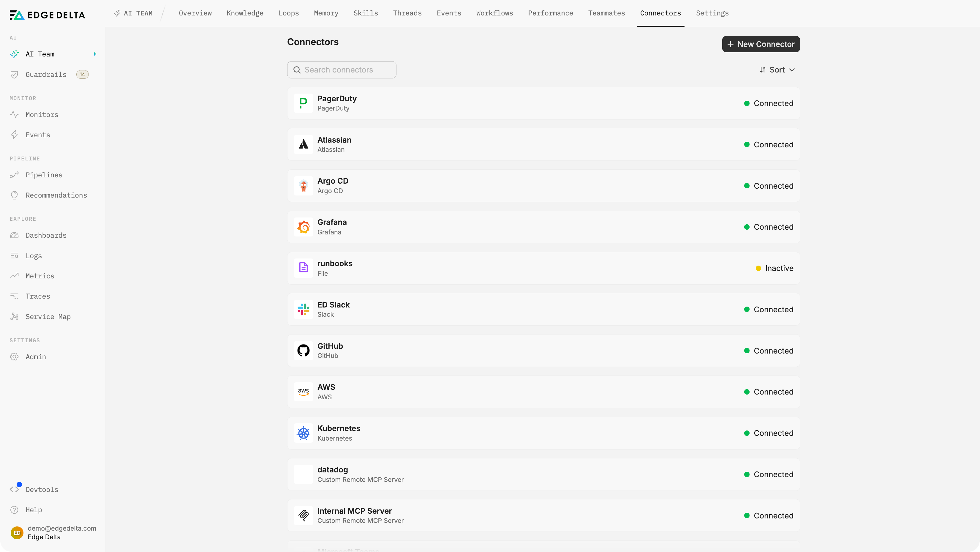Click the Guardrails shield icon
980x552 pixels.
click(x=15, y=75)
